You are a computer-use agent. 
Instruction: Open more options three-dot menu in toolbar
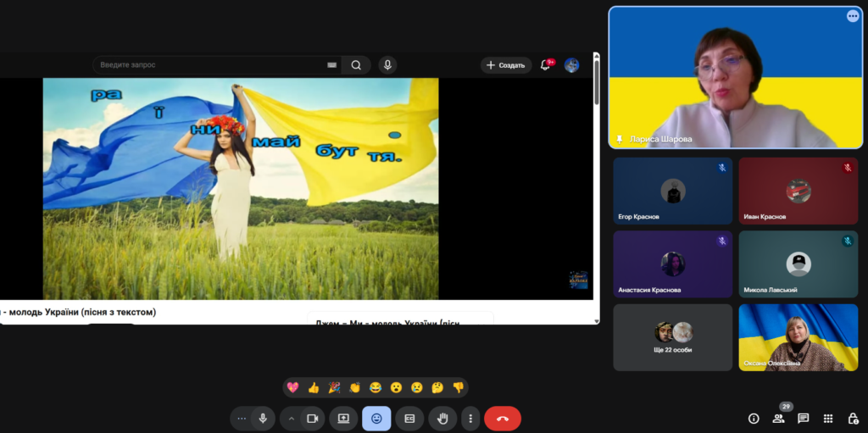coord(470,419)
